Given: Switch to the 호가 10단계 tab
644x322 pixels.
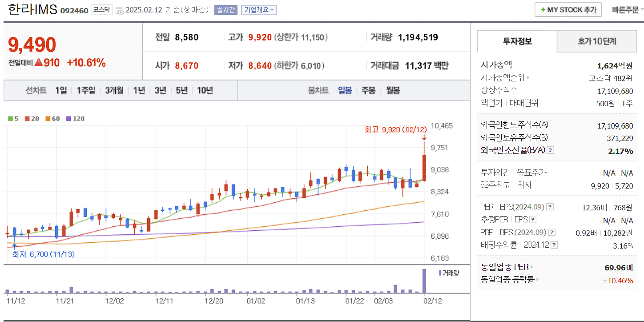Looking at the screenshot, I should click(x=596, y=41).
